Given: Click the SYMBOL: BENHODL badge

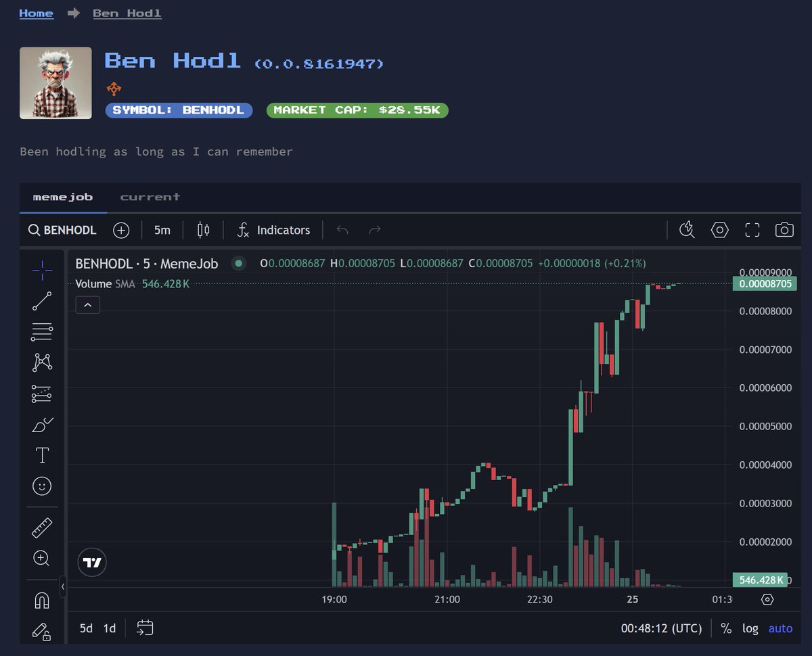Looking at the screenshot, I should point(179,110).
